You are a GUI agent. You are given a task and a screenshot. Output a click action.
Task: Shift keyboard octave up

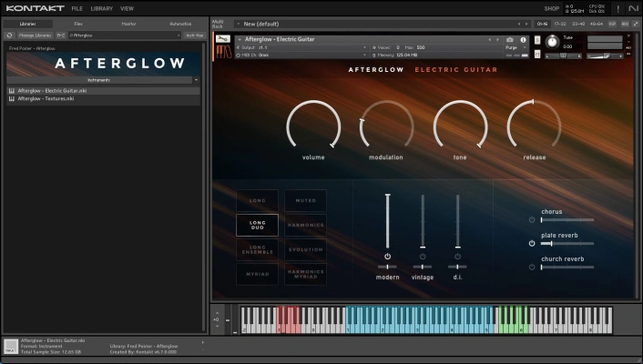217,313
